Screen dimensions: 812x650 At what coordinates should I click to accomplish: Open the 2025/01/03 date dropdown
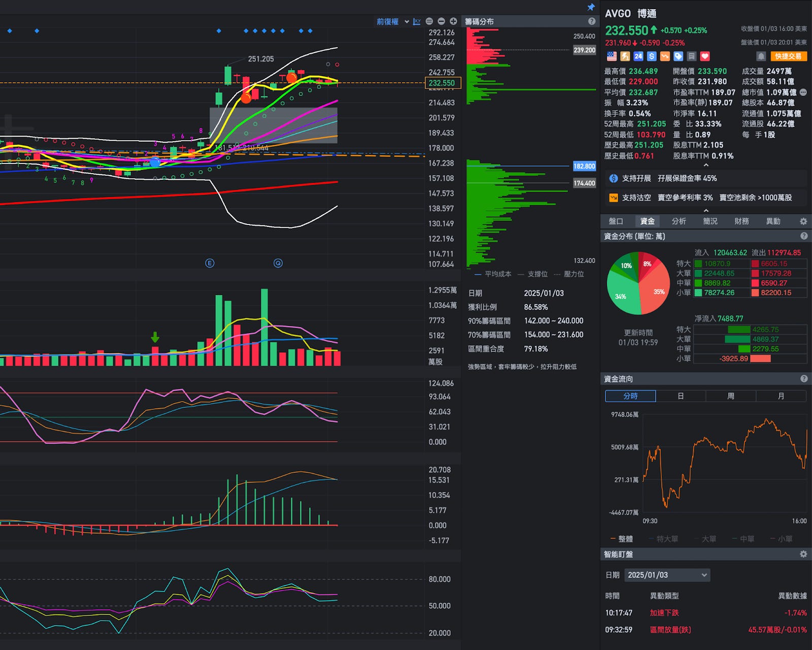pyautogui.click(x=667, y=575)
